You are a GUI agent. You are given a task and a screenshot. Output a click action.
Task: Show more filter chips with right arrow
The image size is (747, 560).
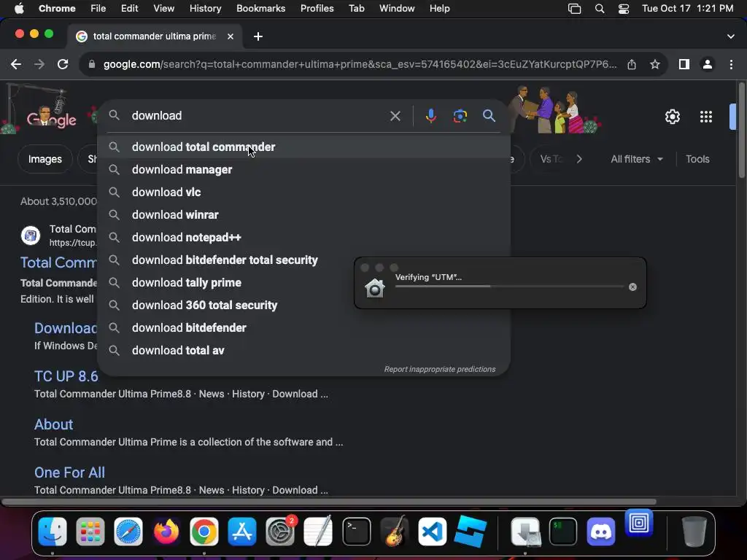(579, 159)
